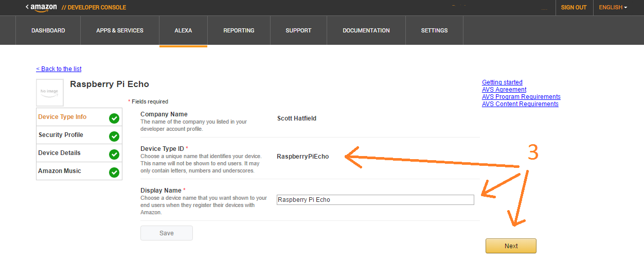Open the Support tab
Image resolution: width=644 pixels, height=275 pixels.
pos(298,30)
